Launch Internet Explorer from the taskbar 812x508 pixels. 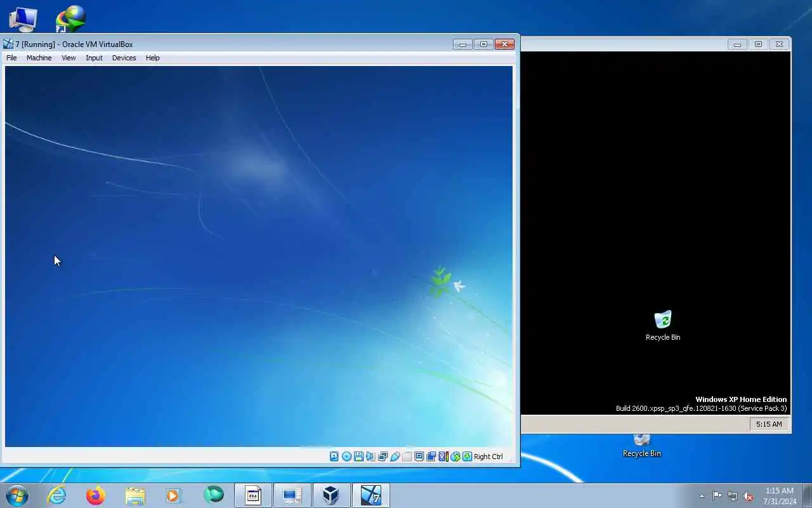click(57, 495)
